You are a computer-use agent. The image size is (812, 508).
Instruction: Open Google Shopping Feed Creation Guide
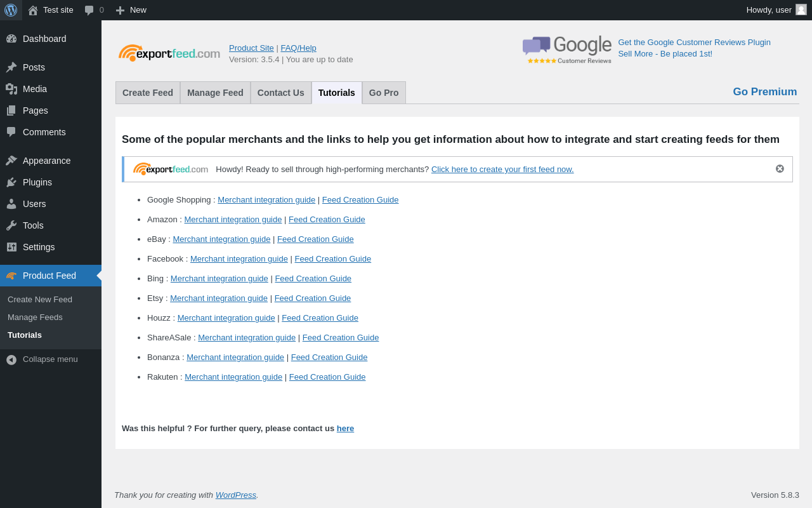click(x=360, y=200)
